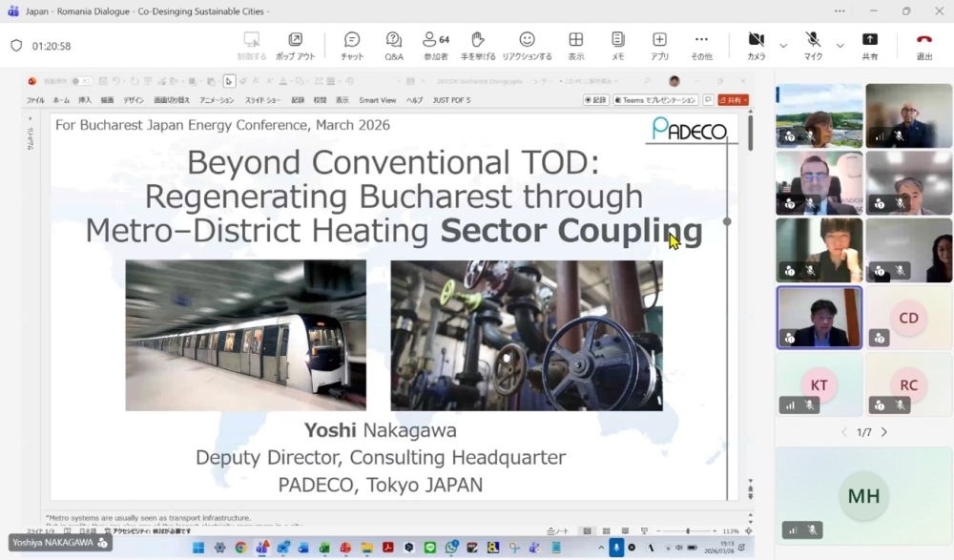This screenshot has height=560, width=954.
Task: Unmute the microphone (マイク)
Action: click(813, 45)
